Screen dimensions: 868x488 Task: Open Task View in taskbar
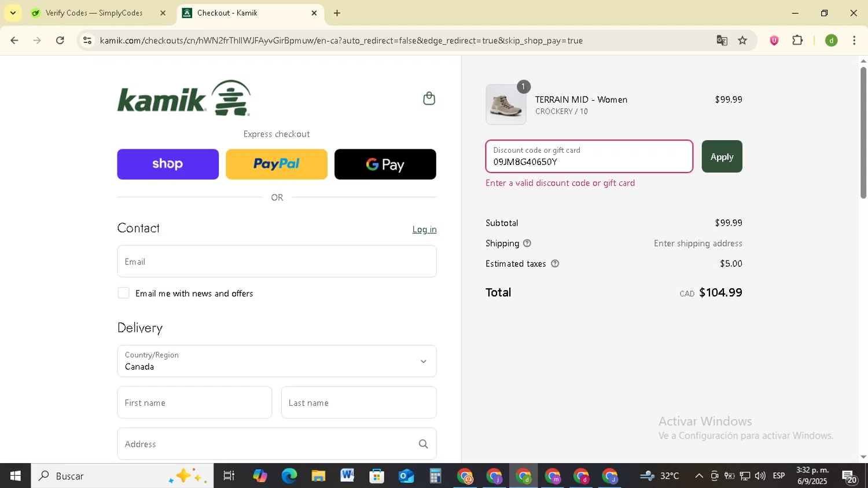coord(229,476)
